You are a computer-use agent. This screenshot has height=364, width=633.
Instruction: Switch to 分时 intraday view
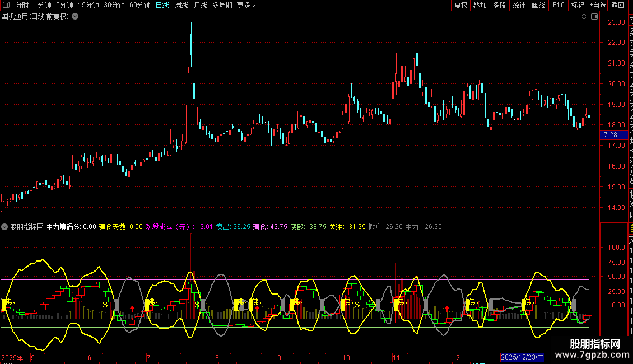point(22,5)
